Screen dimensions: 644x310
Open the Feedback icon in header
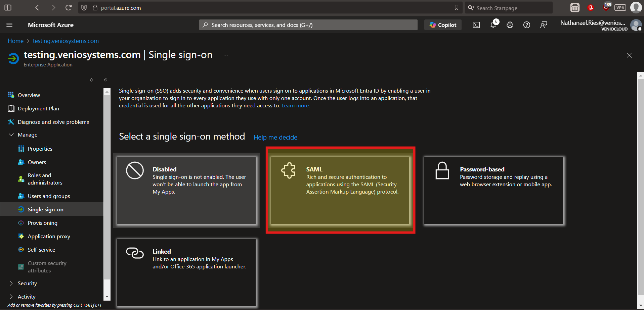coord(544,25)
